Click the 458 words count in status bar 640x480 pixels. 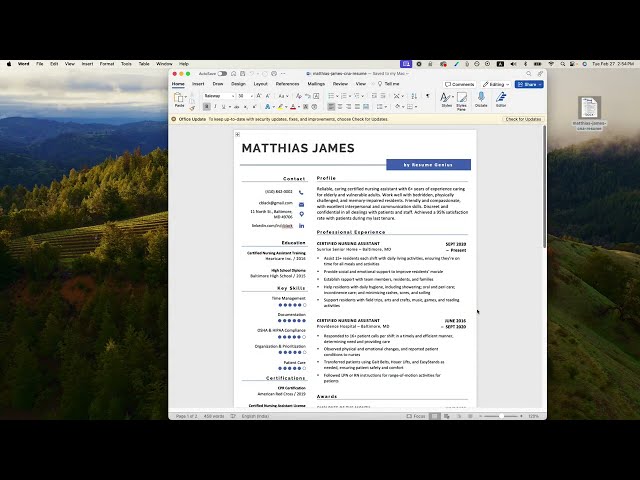pos(214,416)
